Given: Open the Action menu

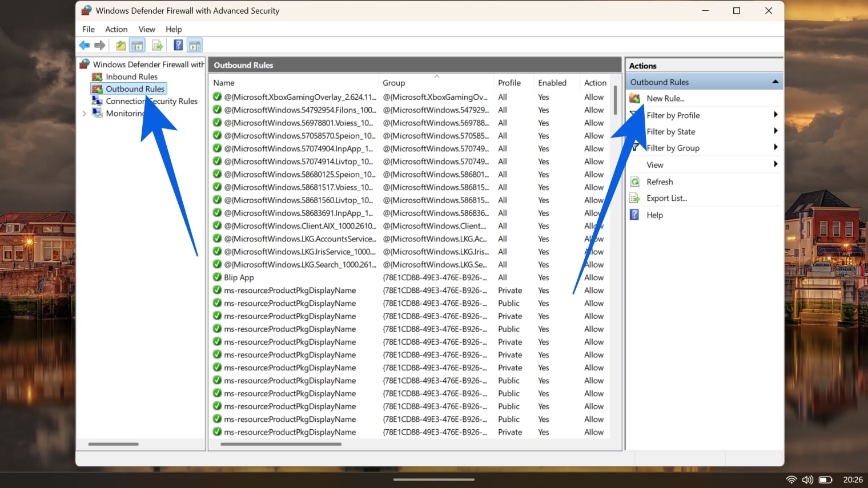Looking at the screenshot, I should pyautogui.click(x=116, y=29).
